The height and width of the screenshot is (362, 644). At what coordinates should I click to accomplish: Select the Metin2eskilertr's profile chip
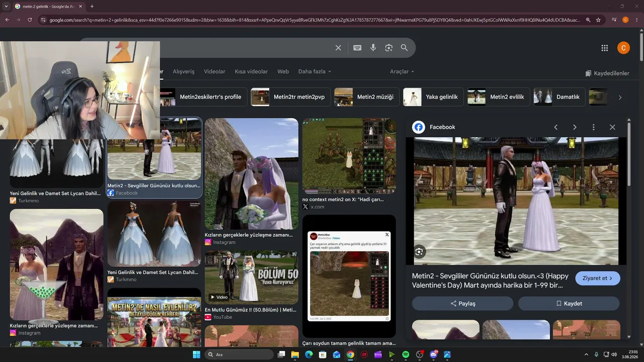[x=203, y=97]
